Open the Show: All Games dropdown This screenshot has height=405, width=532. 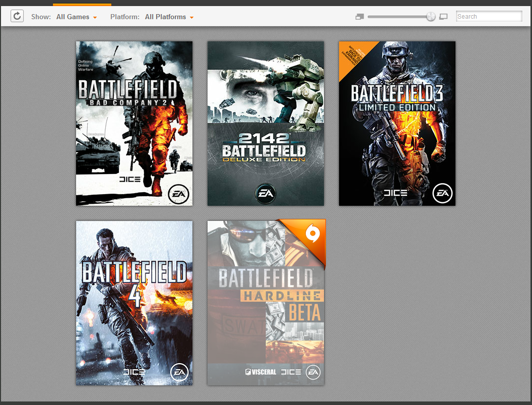tap(77, 17)
